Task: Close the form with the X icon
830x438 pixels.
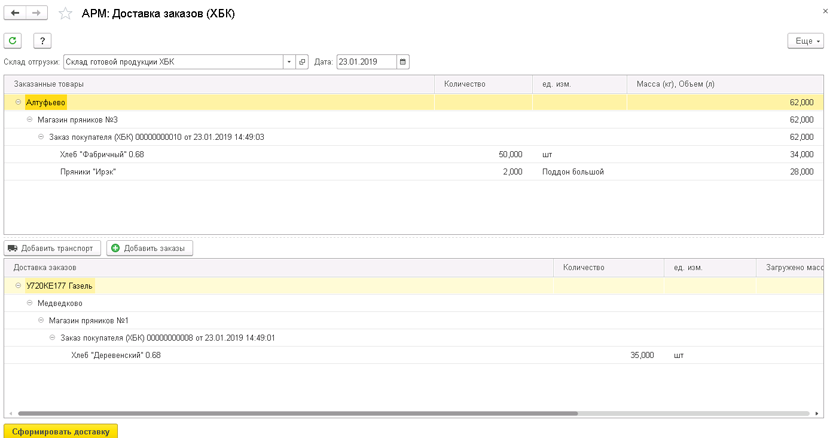Action: coord(825,11)
